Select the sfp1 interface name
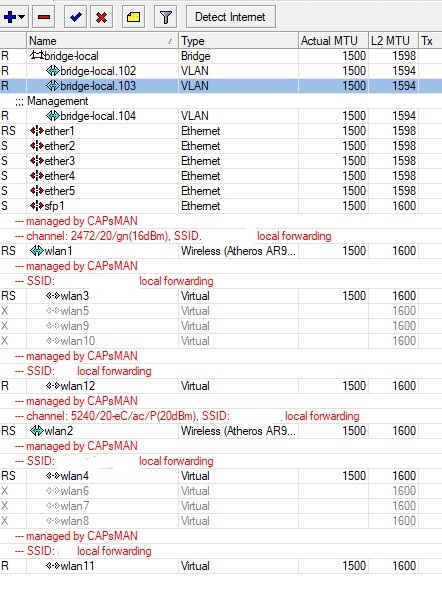 pos(55,206)
